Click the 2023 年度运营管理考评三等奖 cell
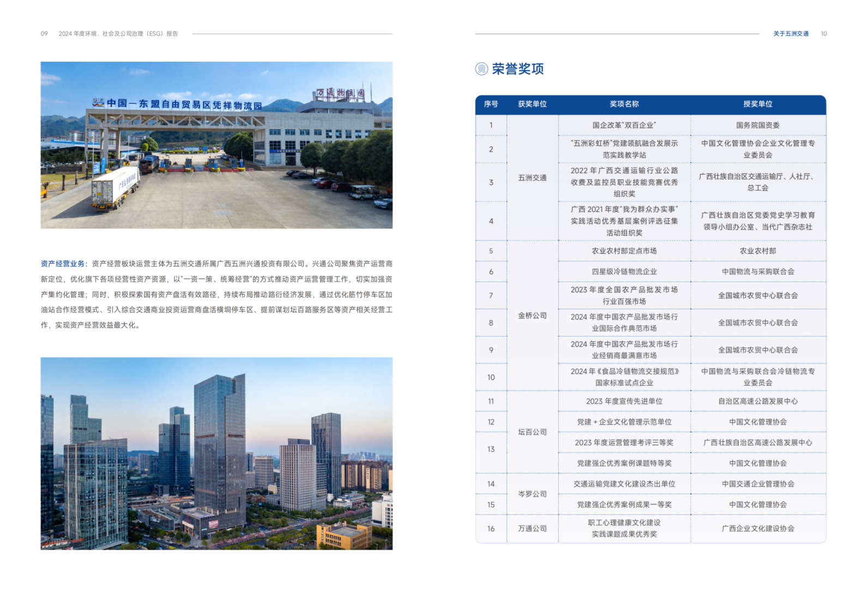 pos(624,443)
